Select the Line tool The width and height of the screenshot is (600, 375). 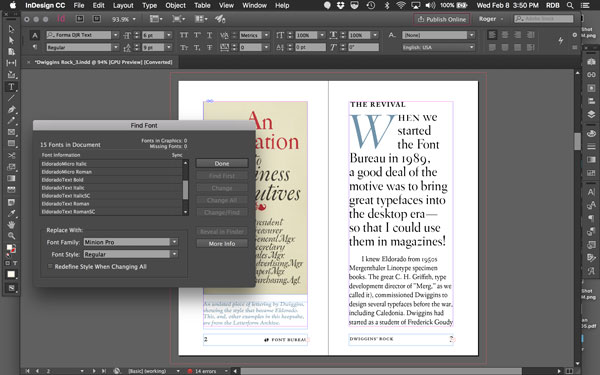click(11, 98)
